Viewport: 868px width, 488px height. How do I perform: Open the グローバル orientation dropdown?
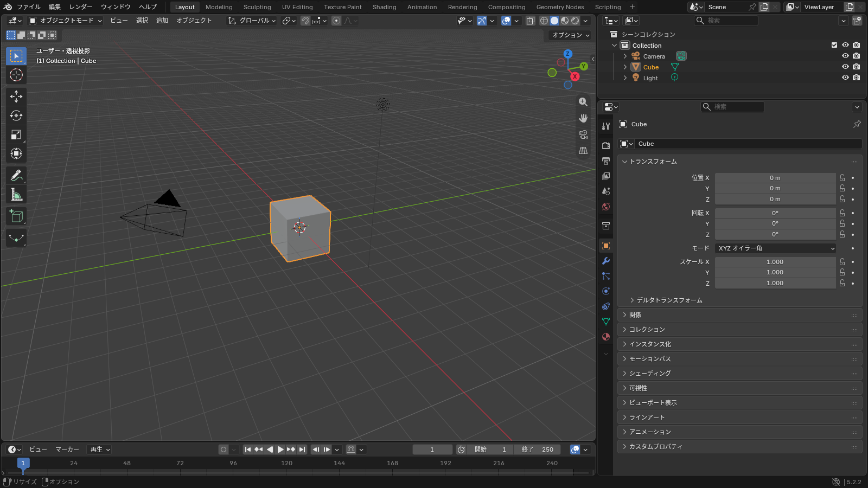point(252,21)
